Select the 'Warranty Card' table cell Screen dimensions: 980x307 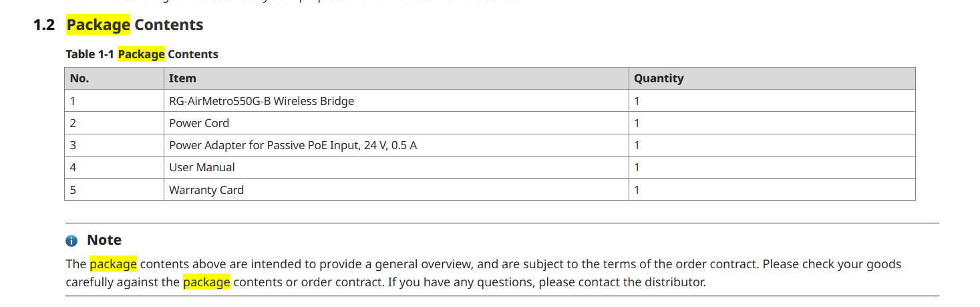(x=397, y=189)
